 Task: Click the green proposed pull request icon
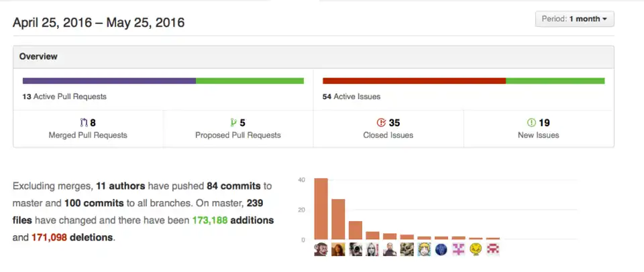[233, 123]
